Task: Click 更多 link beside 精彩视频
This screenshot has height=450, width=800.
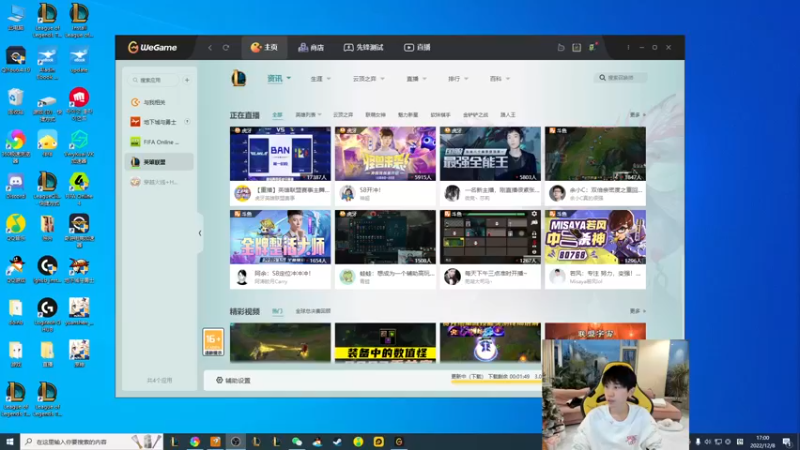Action: 637,311
